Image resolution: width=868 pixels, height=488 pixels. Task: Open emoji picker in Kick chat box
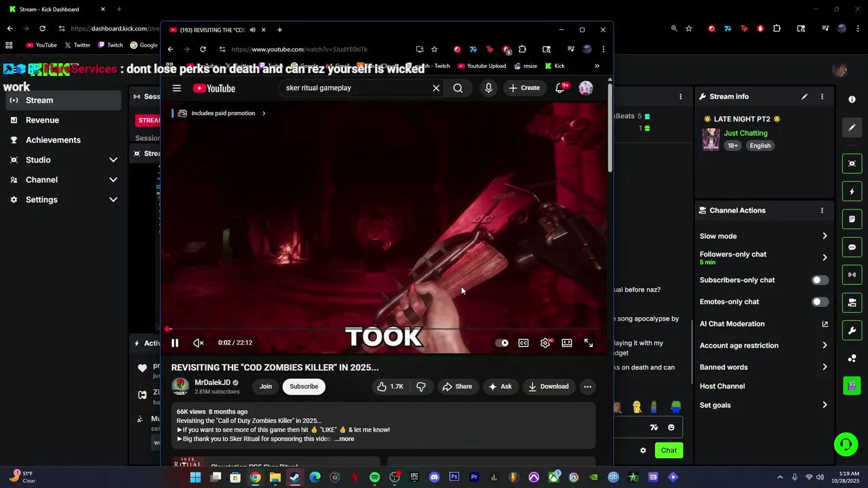(x=671, y=428)
